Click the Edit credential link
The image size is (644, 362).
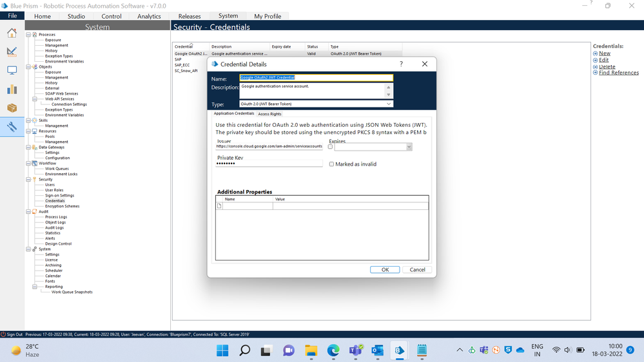(604, 60)
